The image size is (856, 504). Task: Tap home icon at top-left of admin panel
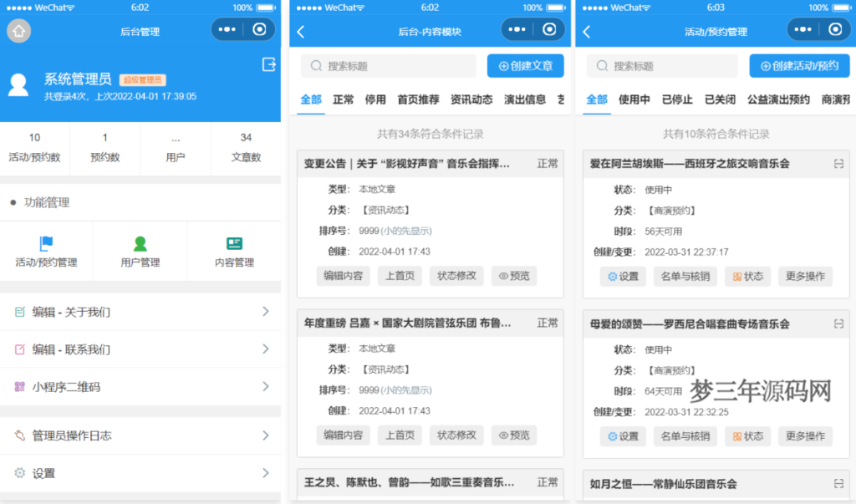click(18, 29)
